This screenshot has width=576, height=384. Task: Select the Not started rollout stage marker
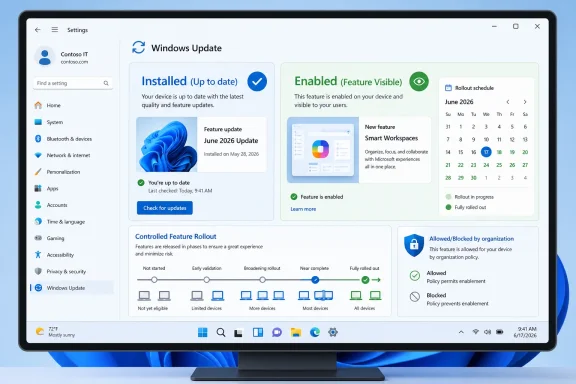click(154, 280)
